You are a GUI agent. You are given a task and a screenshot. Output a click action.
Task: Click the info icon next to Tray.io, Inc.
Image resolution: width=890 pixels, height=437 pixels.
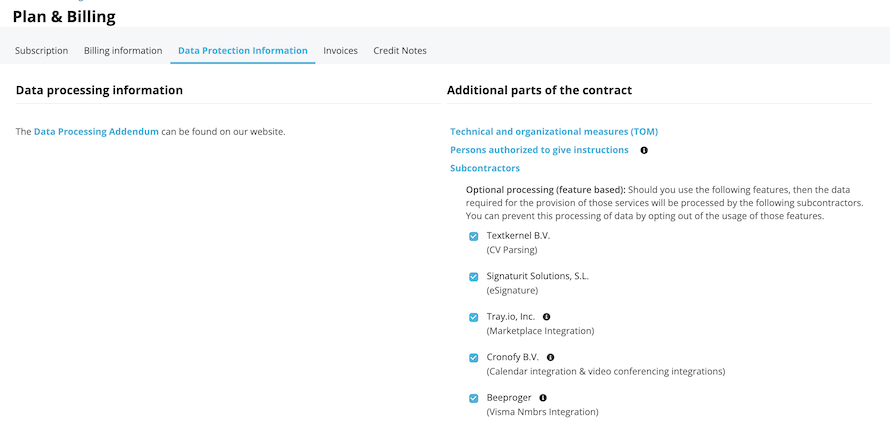(547, 317)
